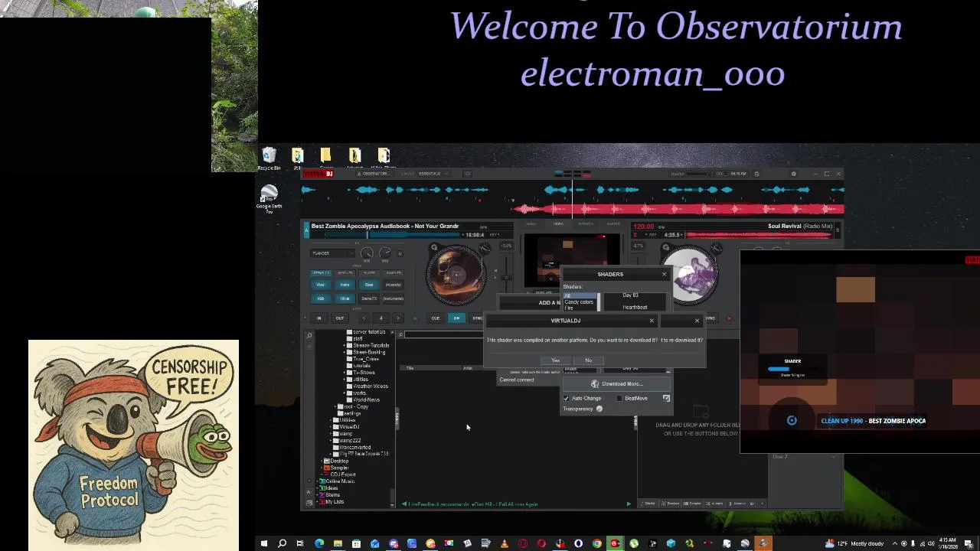
Task: Select the 'Heartbeat' shader
Action: point(635,308)
